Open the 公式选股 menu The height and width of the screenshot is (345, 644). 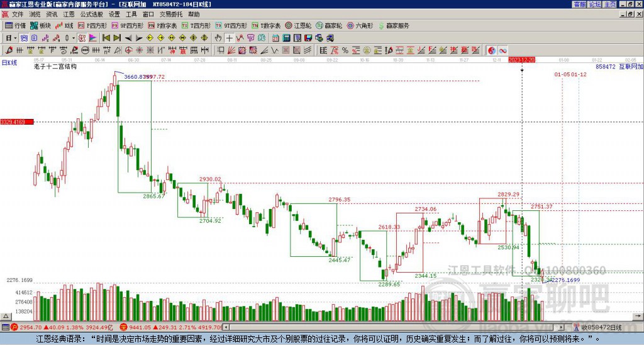[91, 14]
